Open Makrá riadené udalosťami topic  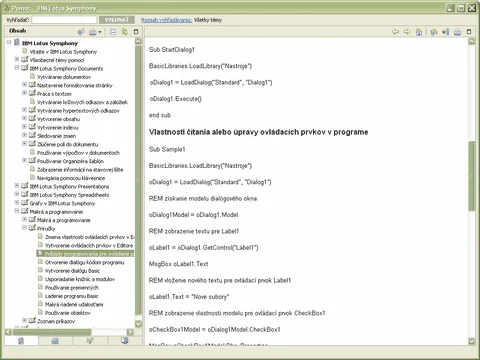tap(74, 304)
